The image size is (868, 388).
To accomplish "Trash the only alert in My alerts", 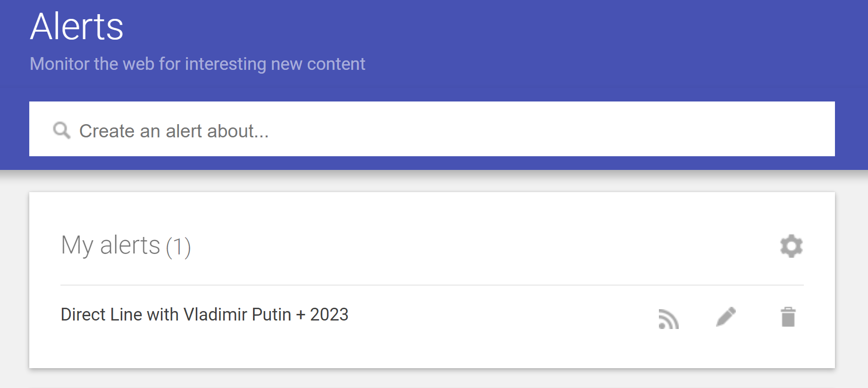I will 788,317.
